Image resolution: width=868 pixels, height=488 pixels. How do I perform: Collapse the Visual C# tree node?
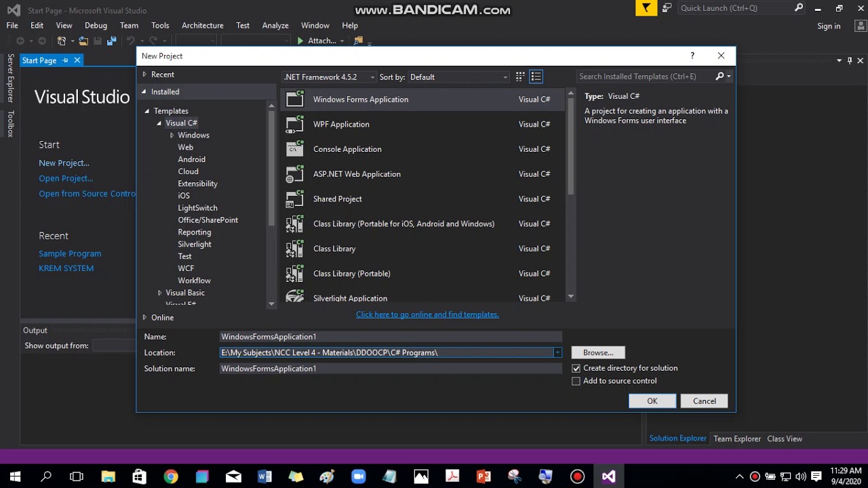pos(159,123)
